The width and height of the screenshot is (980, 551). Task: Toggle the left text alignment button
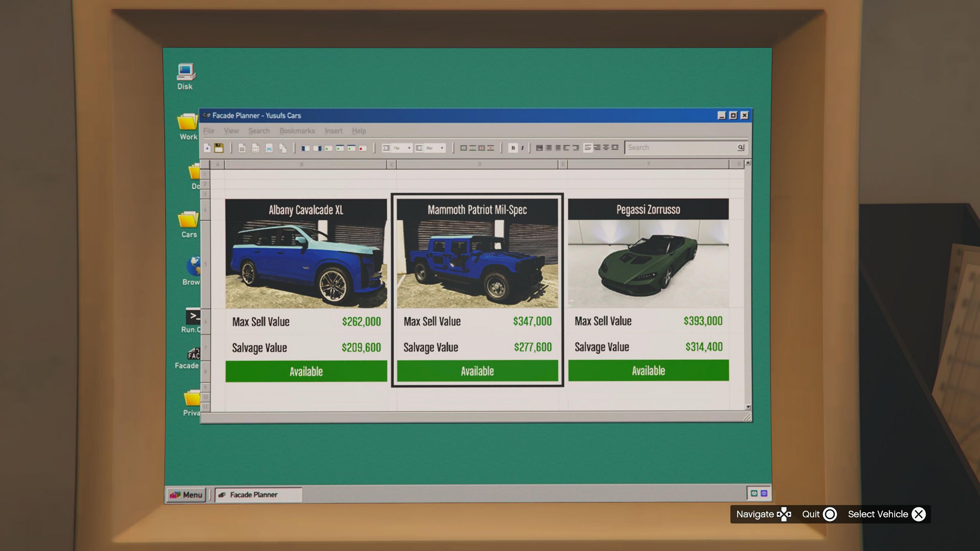tap(588, 148)
